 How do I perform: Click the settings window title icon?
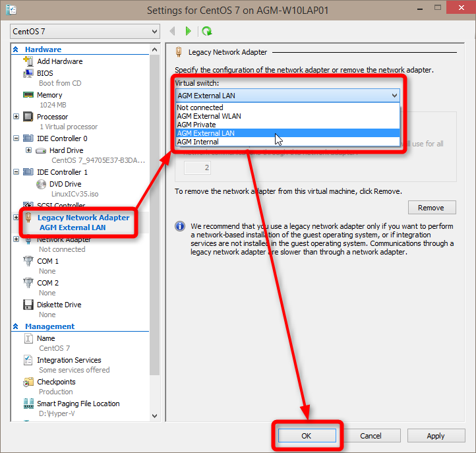11,10
